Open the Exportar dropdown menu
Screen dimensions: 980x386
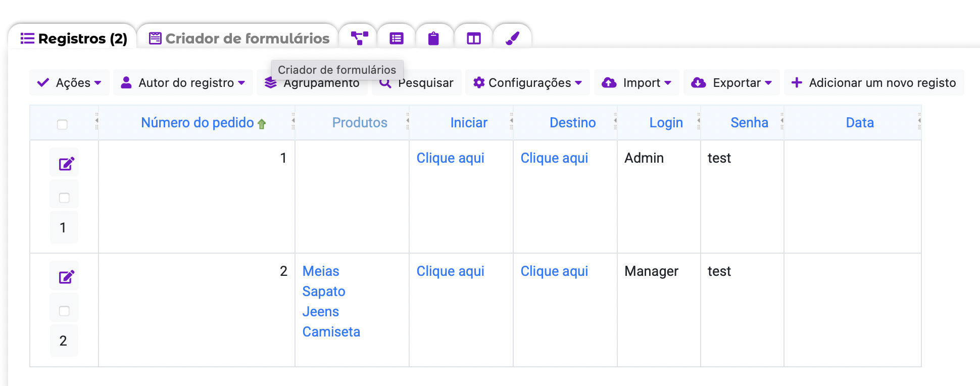(731, 82)
